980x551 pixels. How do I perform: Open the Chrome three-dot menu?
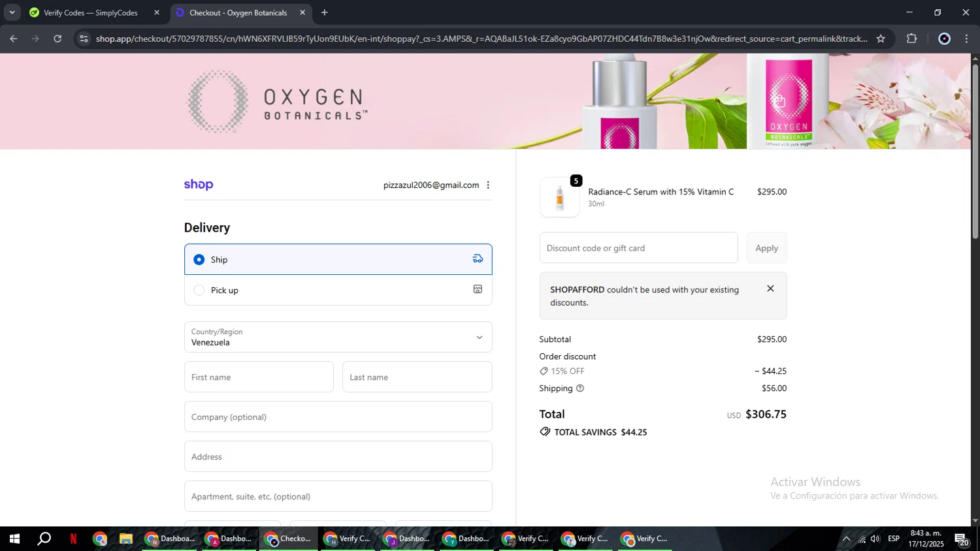(966, 39)
